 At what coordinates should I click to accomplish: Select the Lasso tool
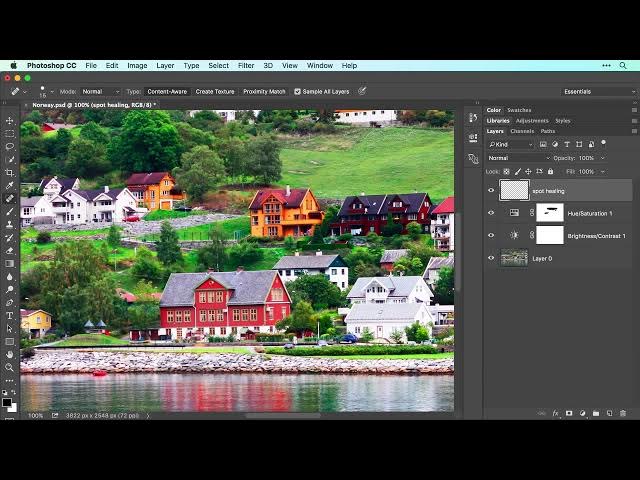click(10, 146)
